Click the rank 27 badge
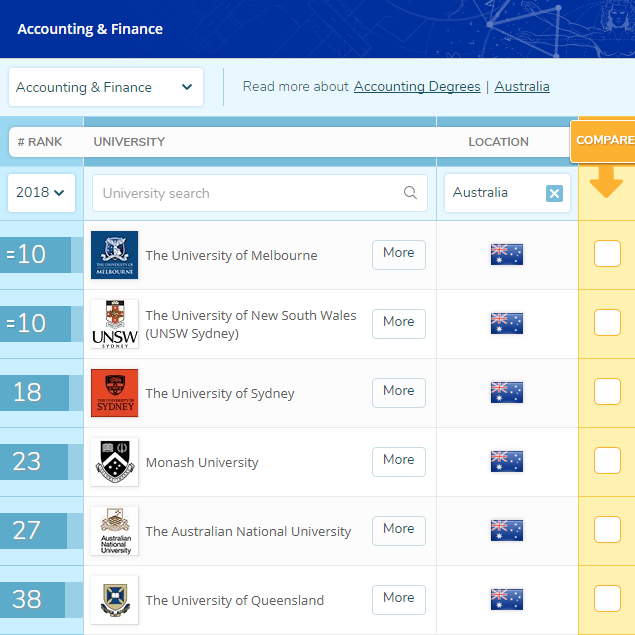The image size is (635, 635). (x=34, y=531)
